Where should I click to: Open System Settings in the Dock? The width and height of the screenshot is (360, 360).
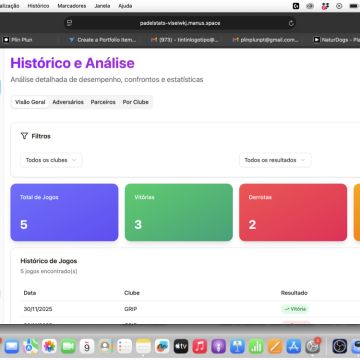(313, 347)
